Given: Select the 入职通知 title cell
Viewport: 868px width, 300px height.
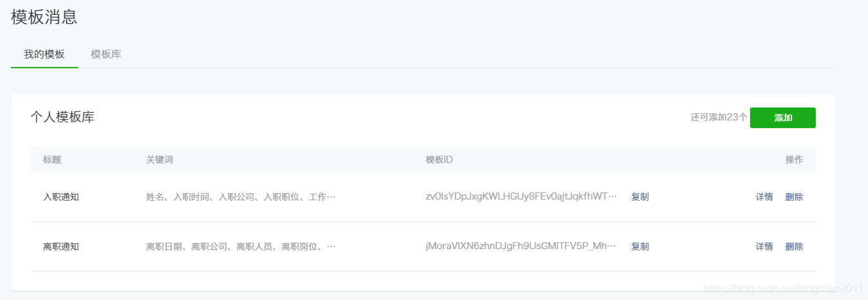Looking at the screenshot, I should [61, 197].
